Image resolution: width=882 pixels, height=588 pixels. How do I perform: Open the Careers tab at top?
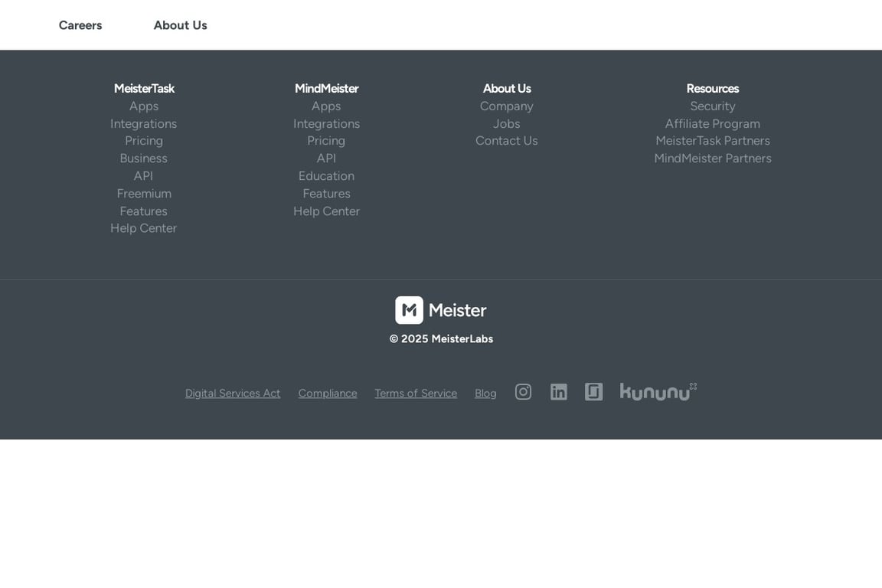coord(80,25)
